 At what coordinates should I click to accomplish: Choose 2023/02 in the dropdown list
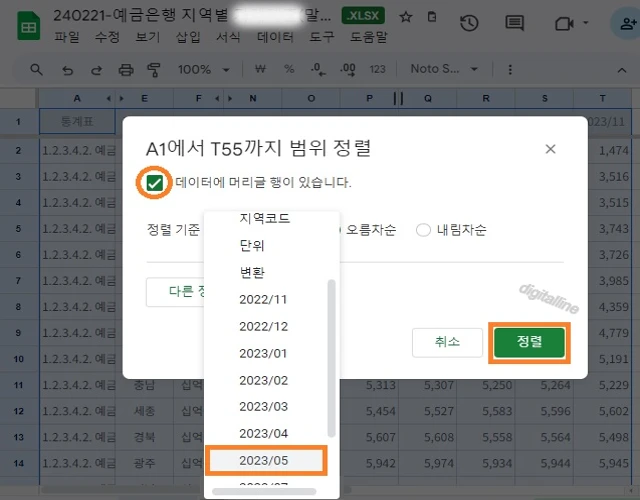coord(265,380)
